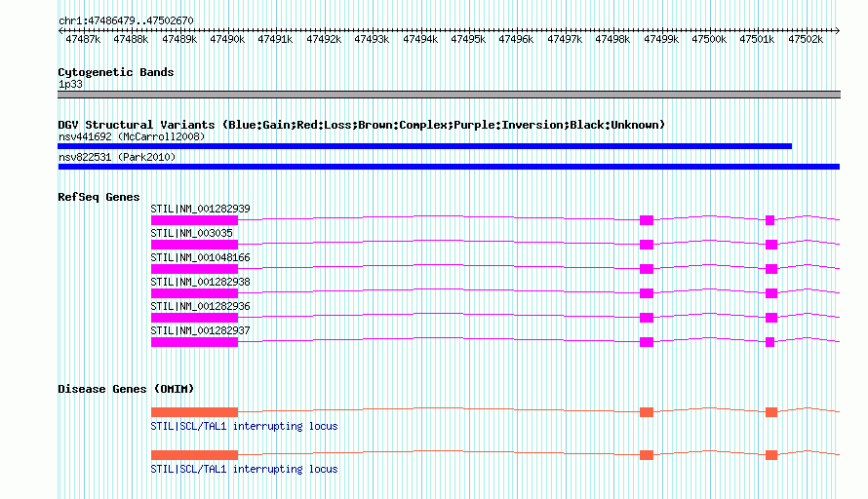Click the 47487k ruler tick label

click(83, 39)
